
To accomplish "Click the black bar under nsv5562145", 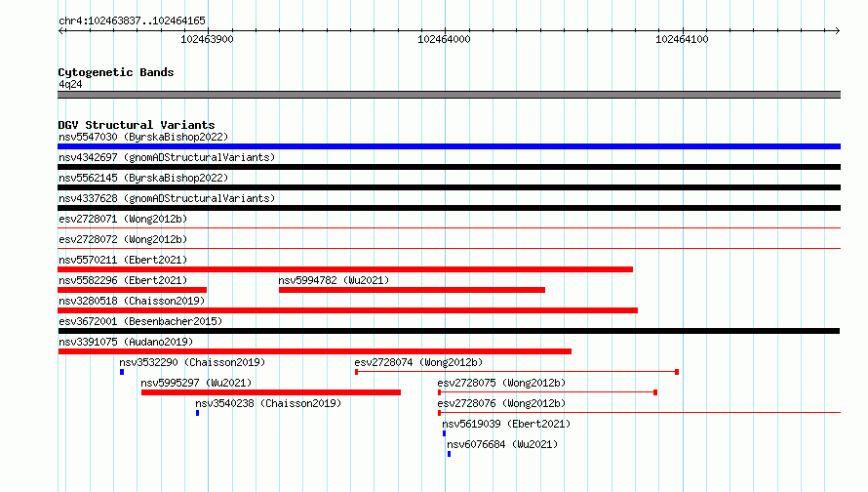I will (449, 187).
